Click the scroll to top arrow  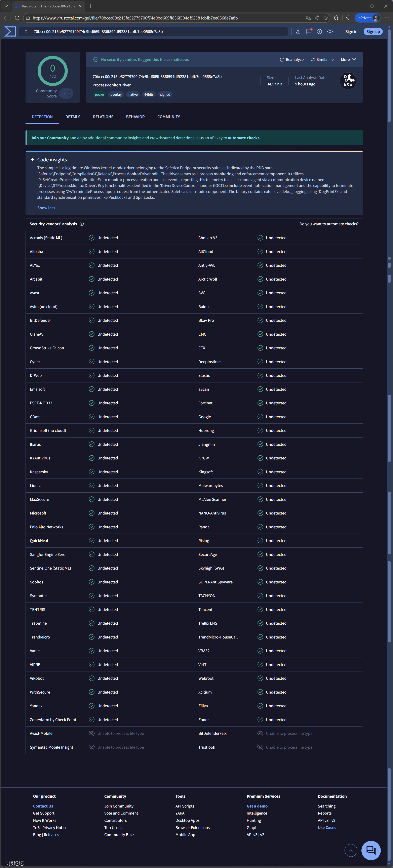[351, 850]
